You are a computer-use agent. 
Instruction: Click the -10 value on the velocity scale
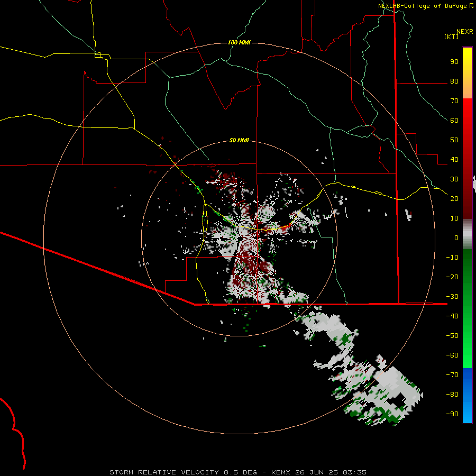[452, 258]
